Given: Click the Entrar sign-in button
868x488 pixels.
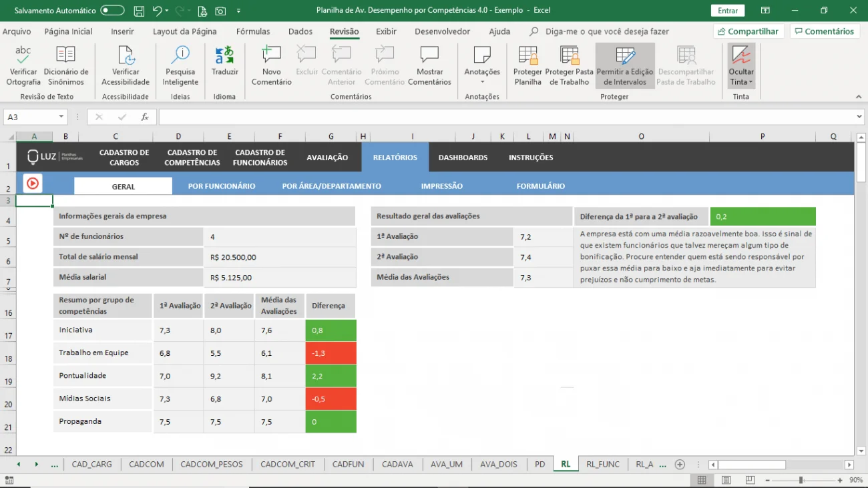Looking at the screenshot, I should coord(728,11).
